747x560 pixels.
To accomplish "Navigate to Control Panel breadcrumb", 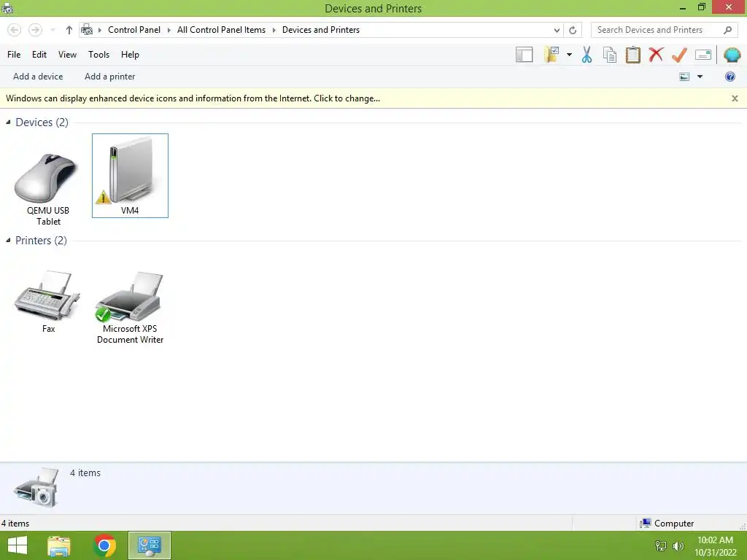I will tap(134, 29).
